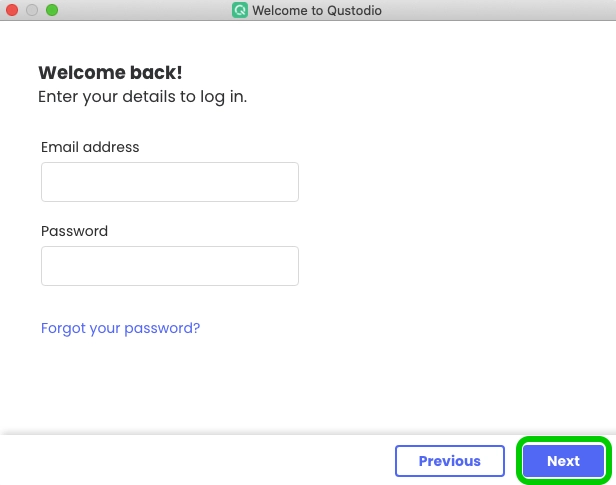616x485 pixels.
Task: Open the Forgot your password link
Action: click(120, 328)
